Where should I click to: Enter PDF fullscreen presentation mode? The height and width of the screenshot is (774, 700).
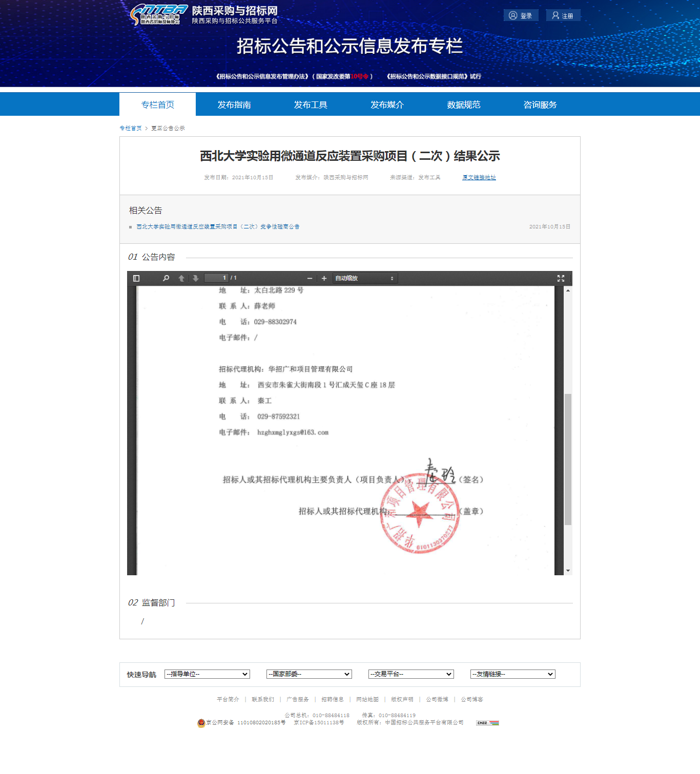point(561,278)
